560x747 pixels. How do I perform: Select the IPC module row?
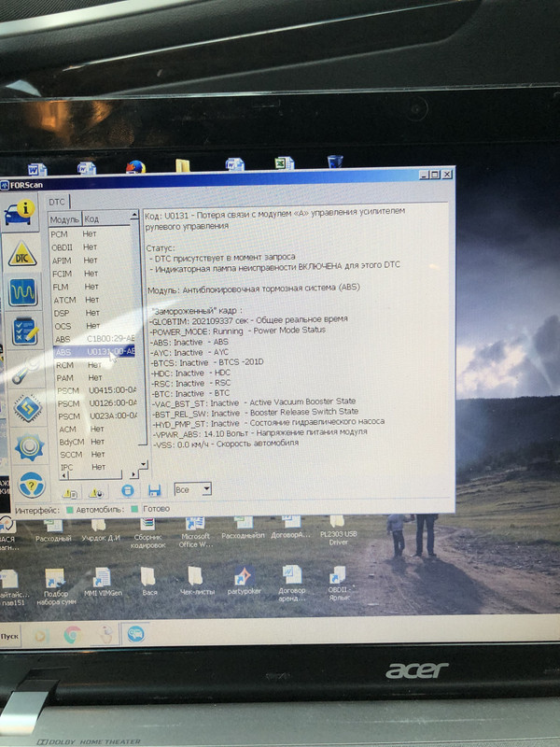tap(100, 468)
